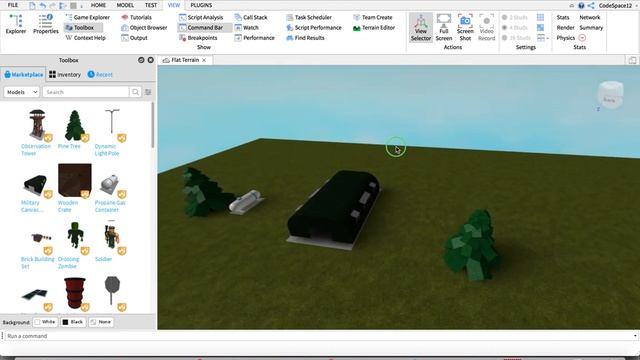Open Call Stack window
This screenshot has height=360, width=640.
(251, 18)
